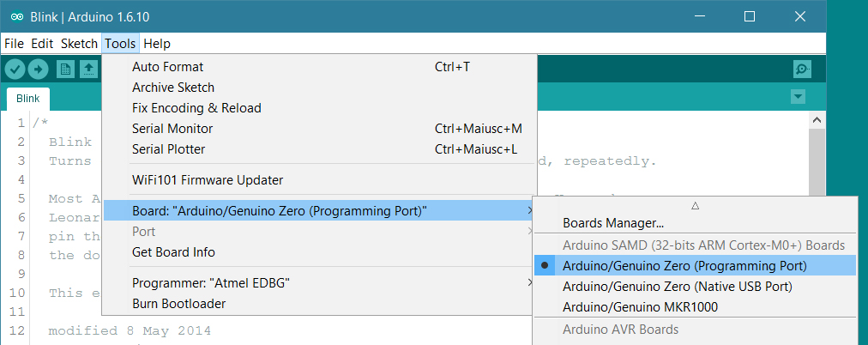Image resolution: width=868 pixels, height=345 pixels.
Task: Open the Sketch menu
Action: click(x=79, y=44)
